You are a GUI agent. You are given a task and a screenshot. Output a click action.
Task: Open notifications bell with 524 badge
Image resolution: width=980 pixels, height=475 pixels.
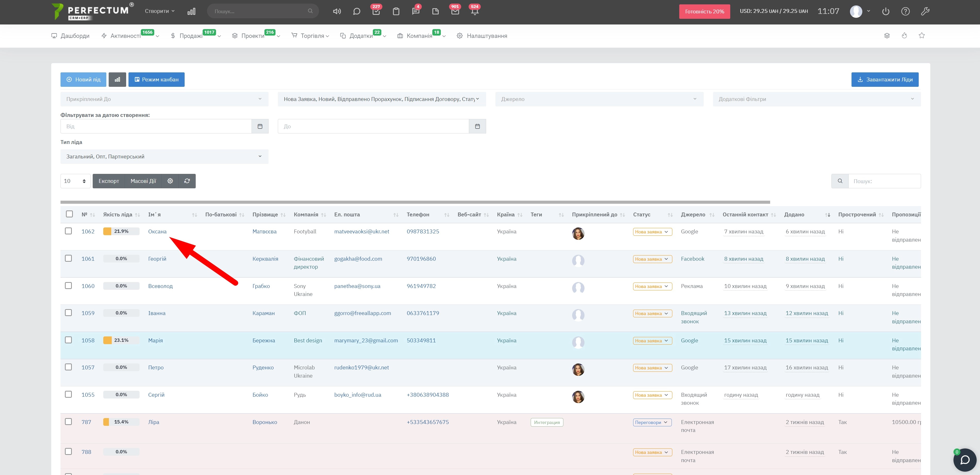(x=475, y=11)
